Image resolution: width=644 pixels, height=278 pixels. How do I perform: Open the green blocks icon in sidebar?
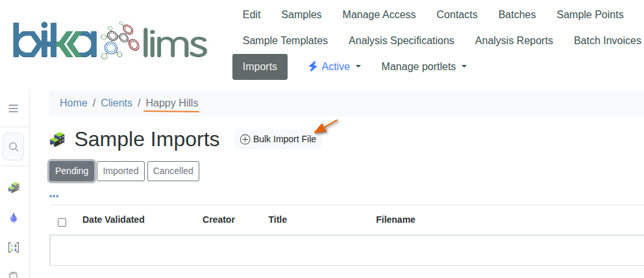click(x=13, y=188)
